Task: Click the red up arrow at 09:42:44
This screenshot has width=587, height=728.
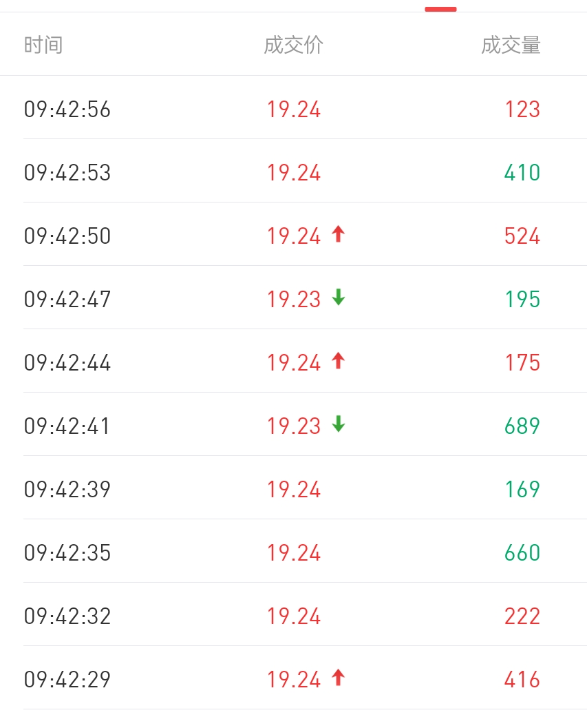Action: (338, 362)
